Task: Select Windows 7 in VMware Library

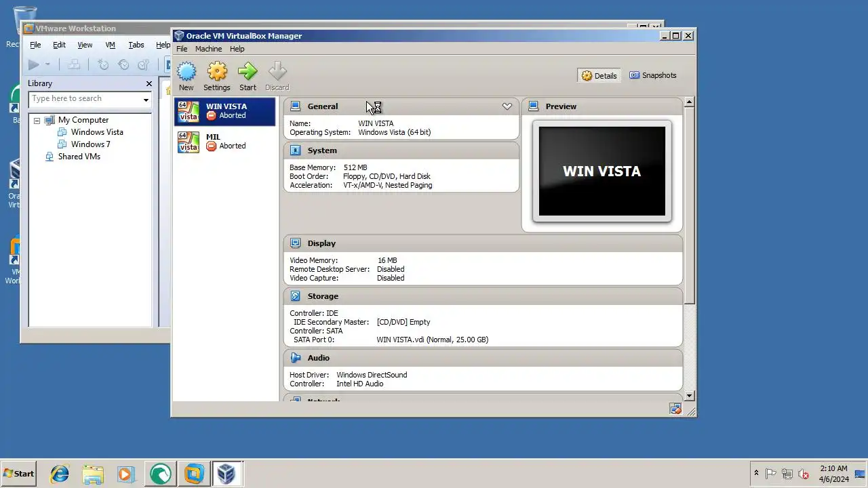Action: [x=90, y=144]
